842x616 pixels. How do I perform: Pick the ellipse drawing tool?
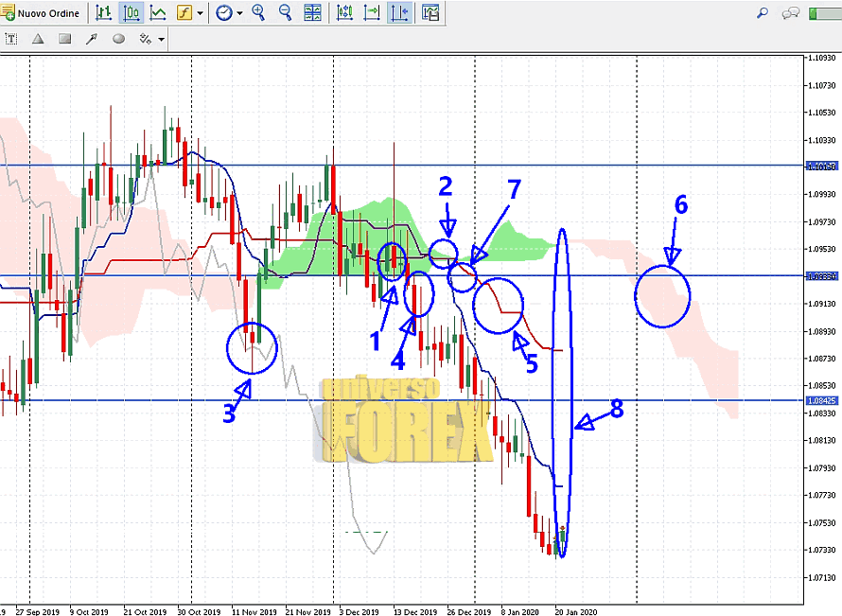pyautogui.click(x=119, y=39)
